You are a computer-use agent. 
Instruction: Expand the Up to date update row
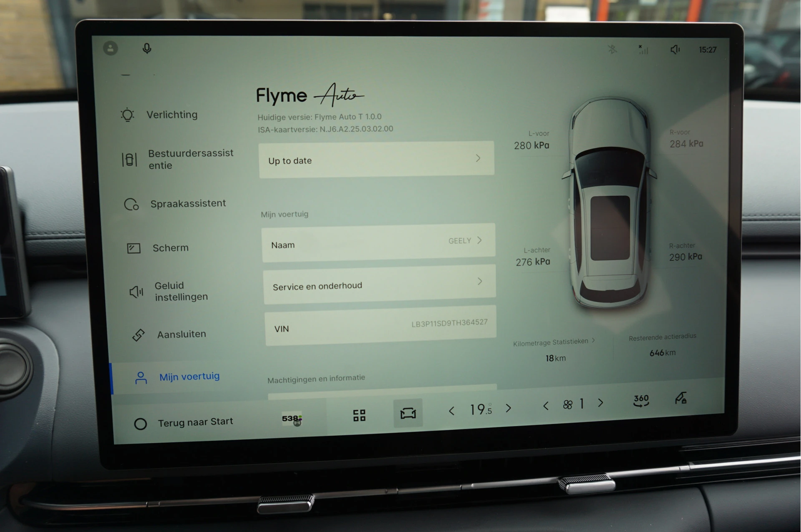click(376, 160)
